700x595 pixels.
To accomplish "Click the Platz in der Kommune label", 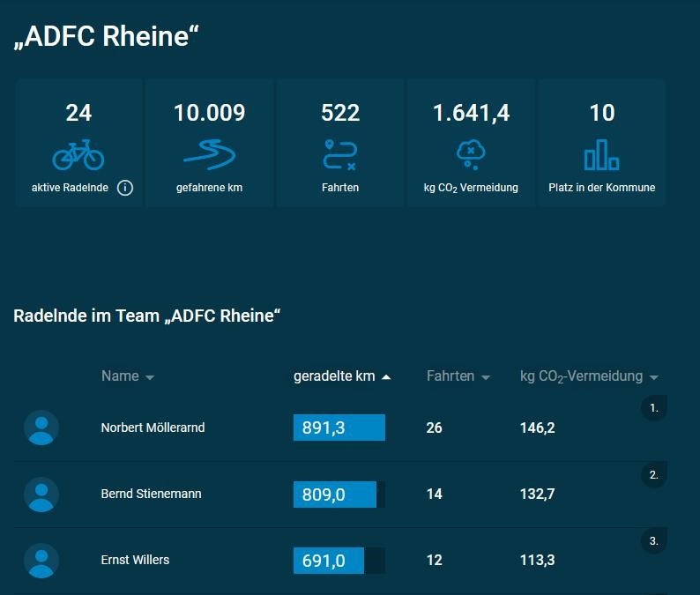I will (x=602, y=188).
